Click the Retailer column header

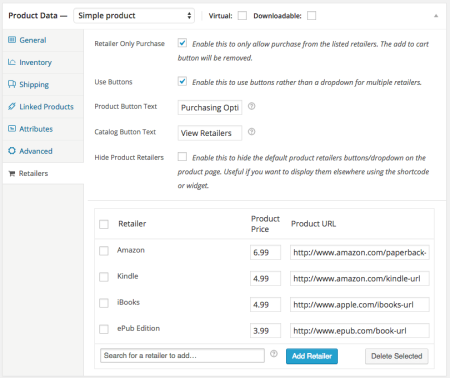pyautogui.click(x=132, y=224)
